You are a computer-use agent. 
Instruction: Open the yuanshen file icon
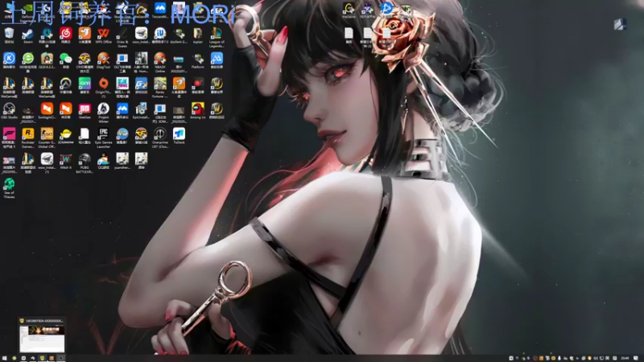(122, 160)
